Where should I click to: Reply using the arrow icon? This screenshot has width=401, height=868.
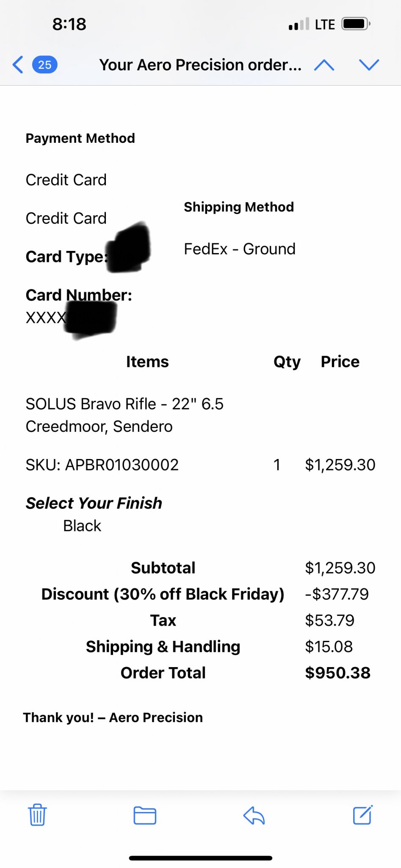tap(254, 815)
